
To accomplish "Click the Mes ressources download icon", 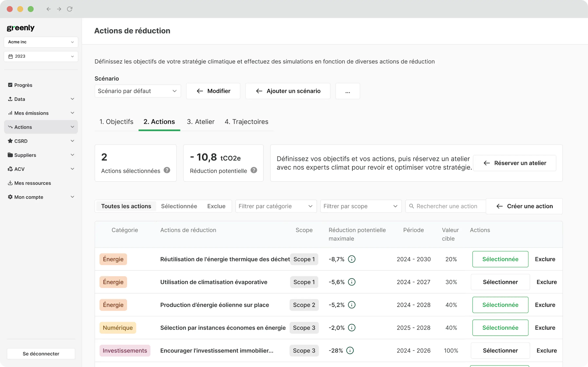I will 10,183.
